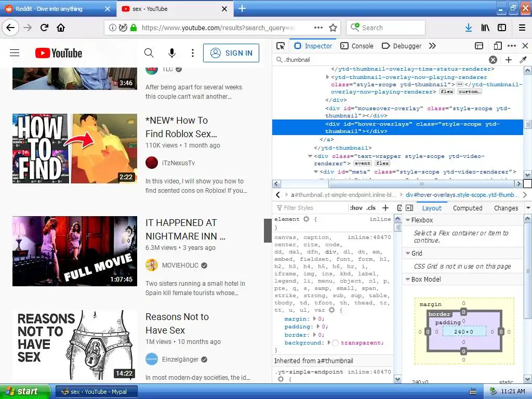The image size is (532, 399).
Task: Toggle :hov pseudo-class panel
Action: click(x=356, y=208)
